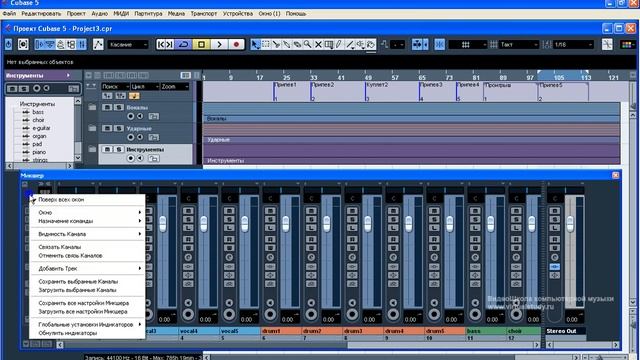Expand the Добавить Трек submenu
This screenshot has width=640, height=360.
(x=87, y=269)
